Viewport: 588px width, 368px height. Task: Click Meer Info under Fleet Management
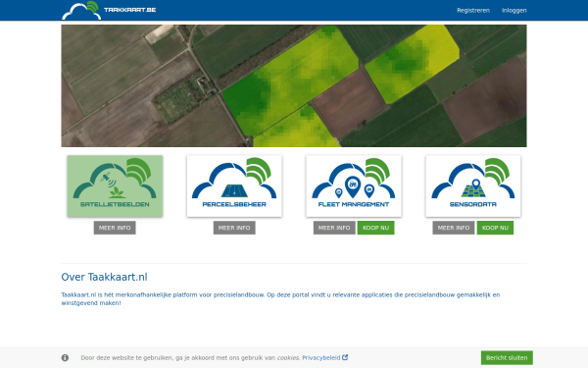pyautogui.click(x=334, y=228)
